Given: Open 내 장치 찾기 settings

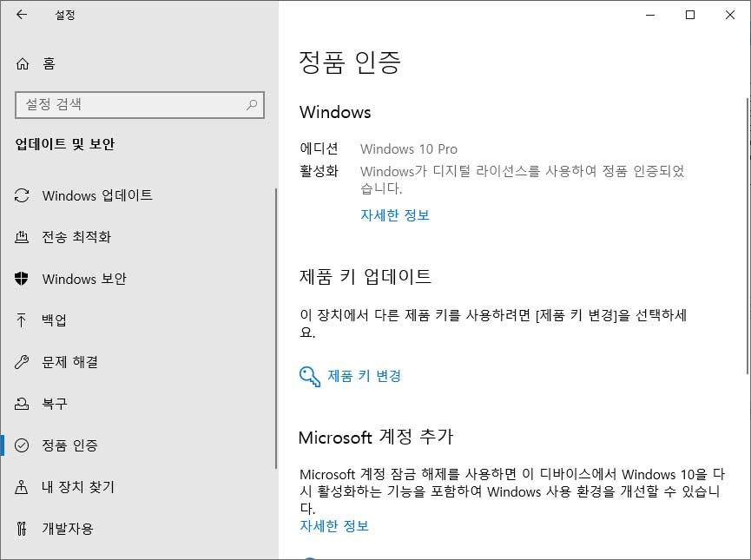Looking at the screenshot, I should [x=139, y=487].
